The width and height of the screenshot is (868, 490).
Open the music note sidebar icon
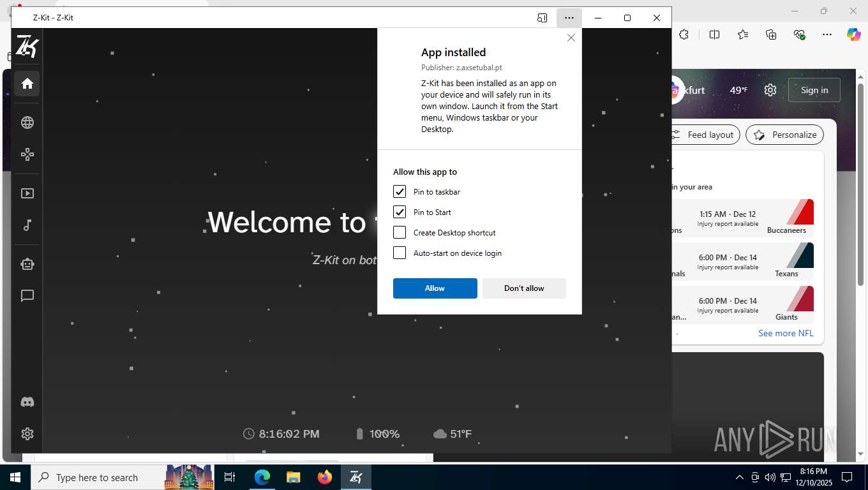click(27, 225)
